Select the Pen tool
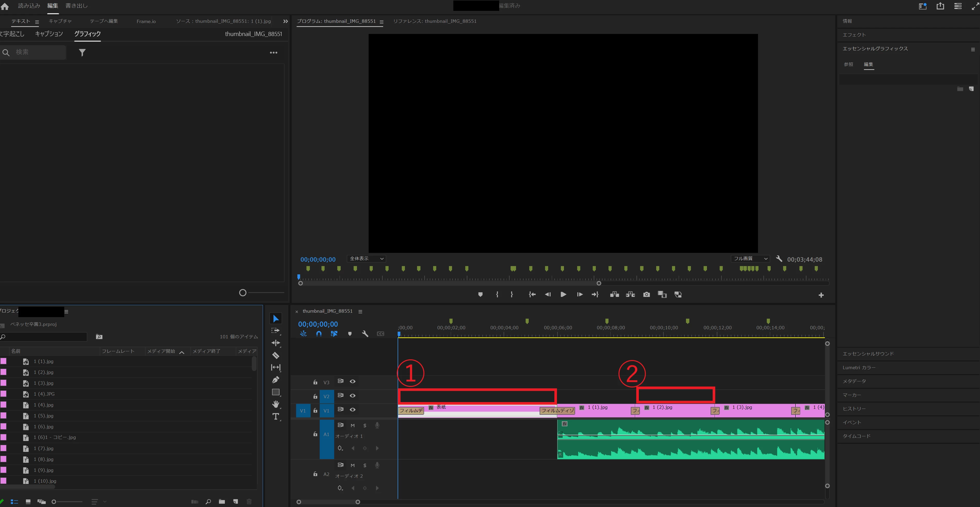The height and width of the screenshot is (507, 980). (x=276, y=380)
